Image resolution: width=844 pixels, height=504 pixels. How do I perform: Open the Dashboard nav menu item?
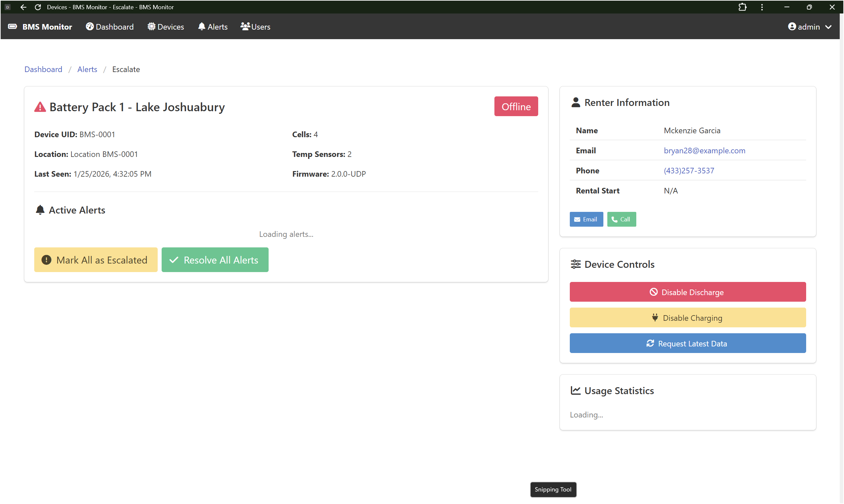(110, 27)
